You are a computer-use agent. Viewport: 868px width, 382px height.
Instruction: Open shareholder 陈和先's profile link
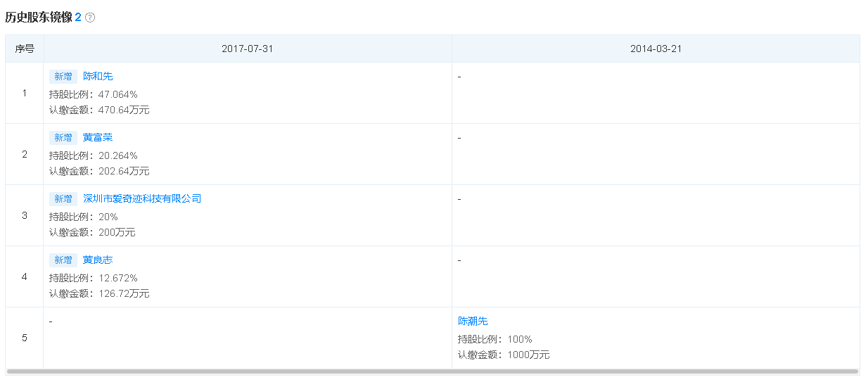(x=98, y=76)
